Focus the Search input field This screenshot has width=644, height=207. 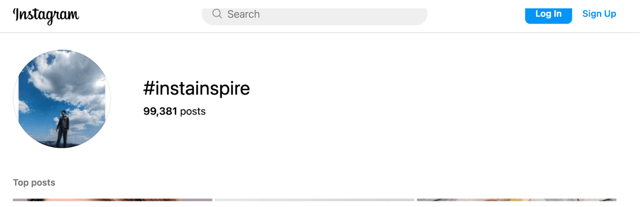314,15
